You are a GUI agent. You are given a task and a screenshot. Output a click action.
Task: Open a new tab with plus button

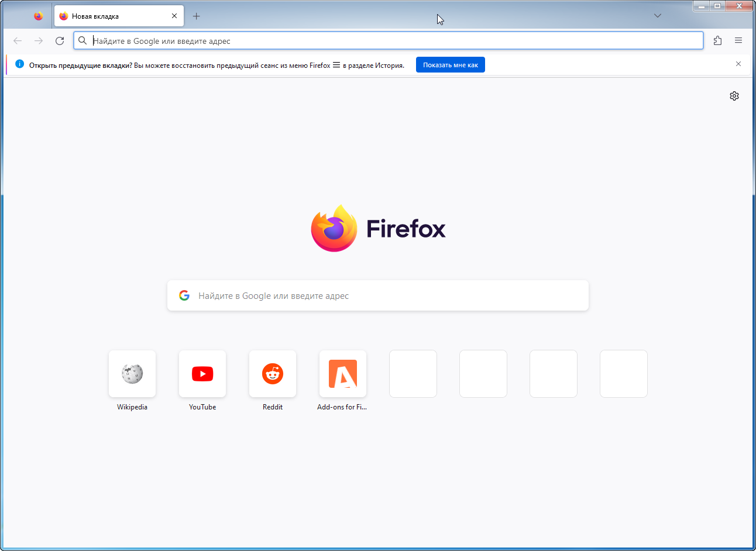click(x=197, y=16)
